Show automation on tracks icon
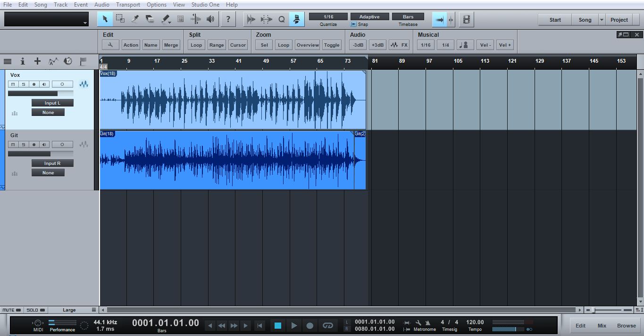Viewport: 644px width, 336px height. tap(53, 61)
